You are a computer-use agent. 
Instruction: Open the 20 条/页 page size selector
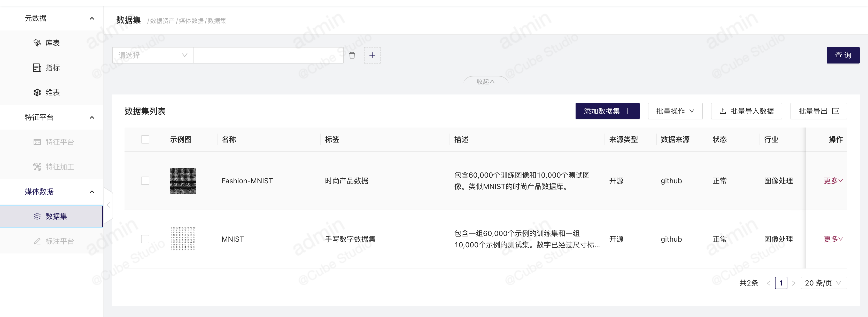tap(824, 283)
